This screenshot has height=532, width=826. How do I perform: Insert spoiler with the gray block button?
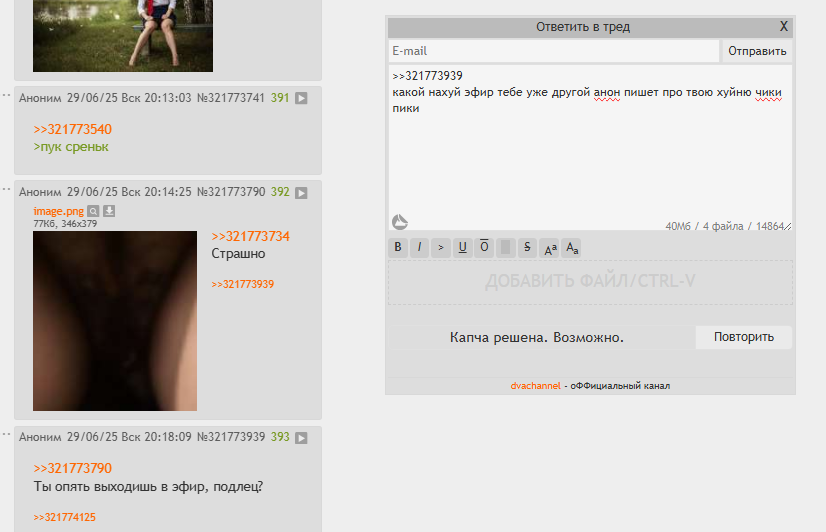pos(506,247)
